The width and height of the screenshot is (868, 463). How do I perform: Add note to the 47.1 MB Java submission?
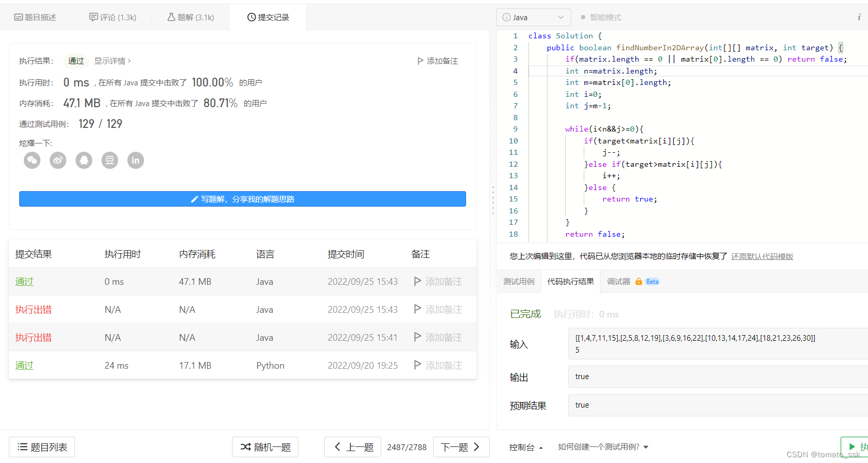pos(438,281)
